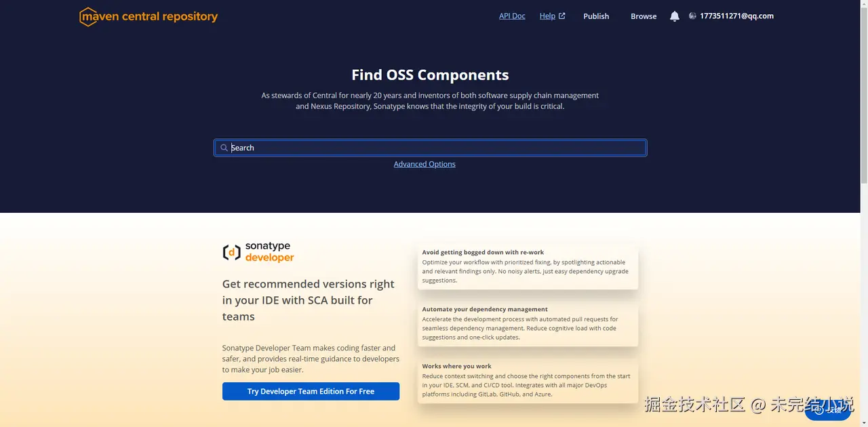
Task: Open the API Doc link
Action: [512, 16]
